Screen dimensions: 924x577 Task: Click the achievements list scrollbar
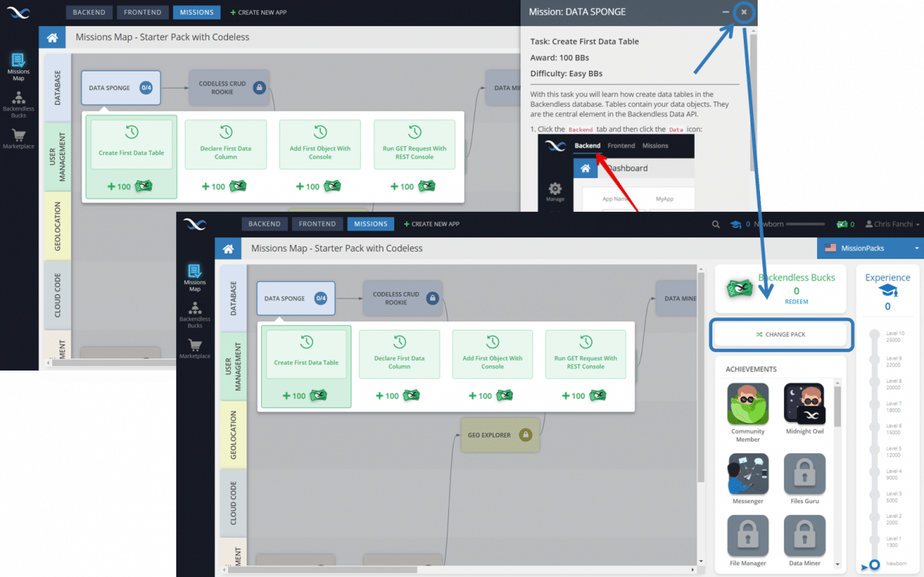[838, 406]
